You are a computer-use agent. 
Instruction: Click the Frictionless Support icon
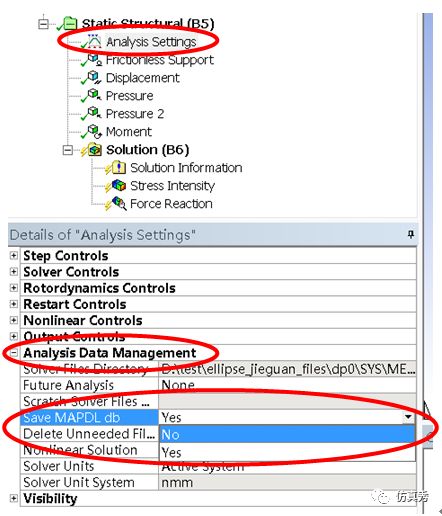tap(95, 59)
